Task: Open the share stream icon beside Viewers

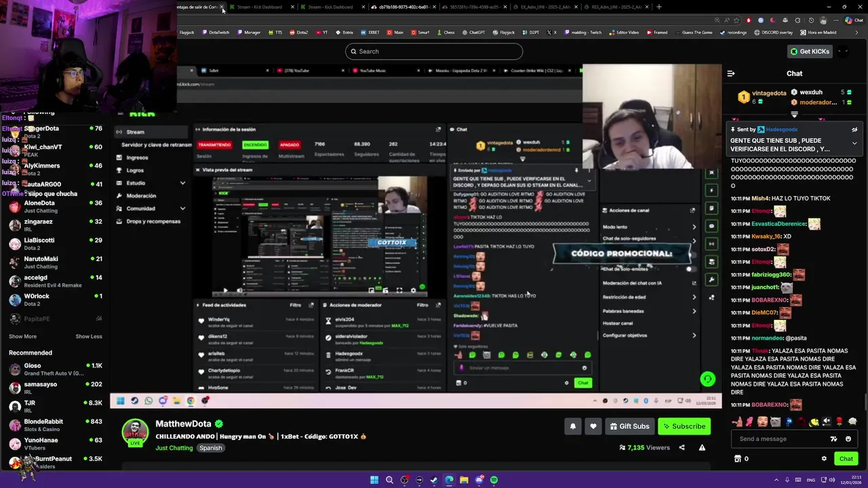Action: [x=682, y=447]
